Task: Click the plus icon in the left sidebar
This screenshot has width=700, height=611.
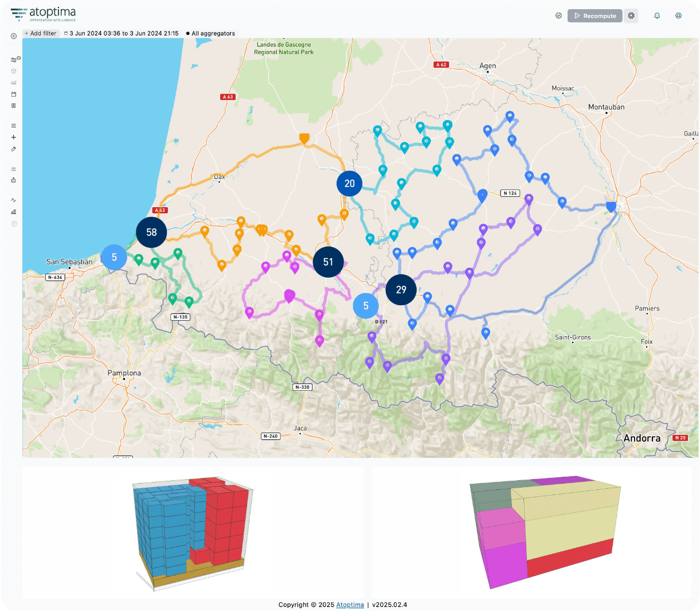Action: 14,138
